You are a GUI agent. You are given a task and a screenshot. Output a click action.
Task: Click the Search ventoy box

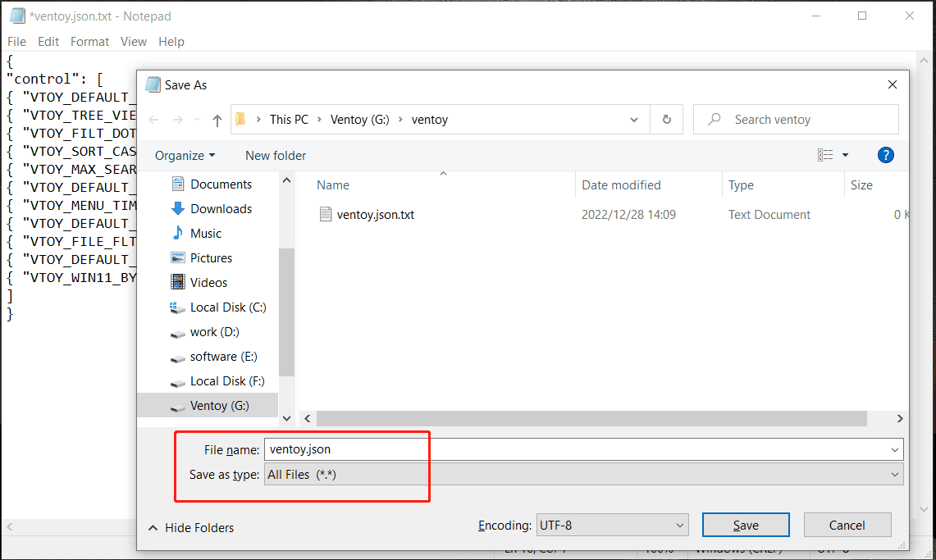(x=796, y=119)
